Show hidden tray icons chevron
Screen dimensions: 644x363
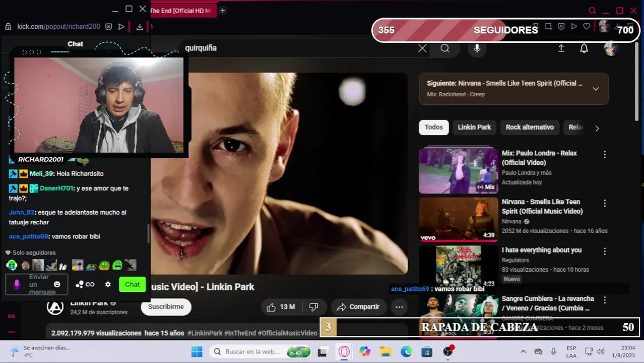click(523, 352)
